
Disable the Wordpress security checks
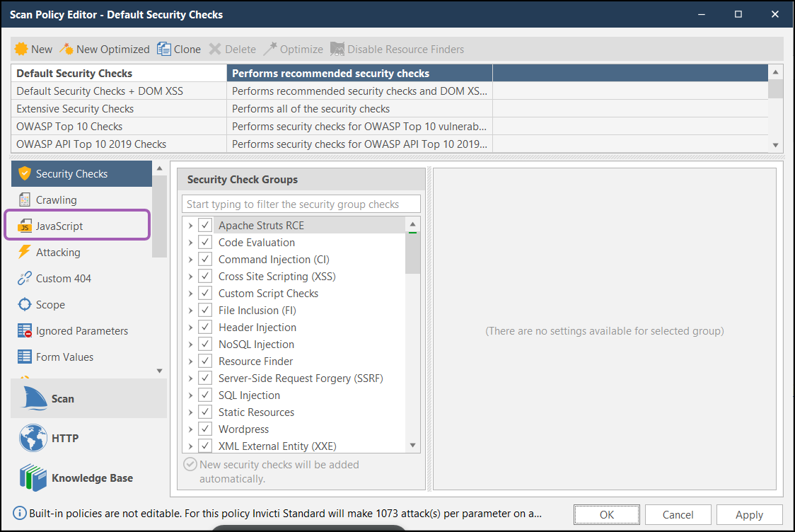click(x=205, y=429)
